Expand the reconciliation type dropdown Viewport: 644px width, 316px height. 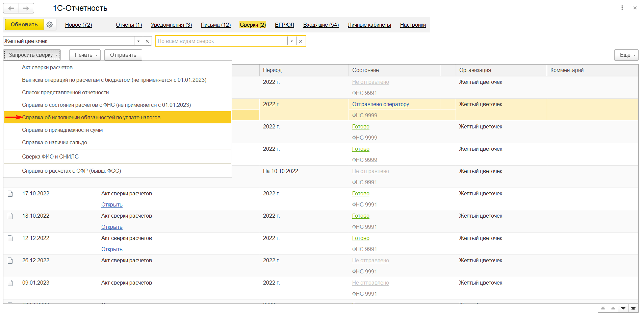click(292, 41)
